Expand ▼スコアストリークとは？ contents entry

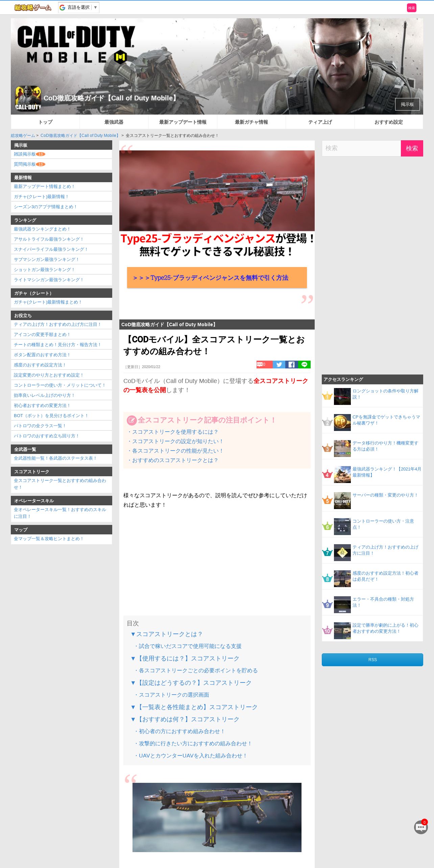(166, 634)
